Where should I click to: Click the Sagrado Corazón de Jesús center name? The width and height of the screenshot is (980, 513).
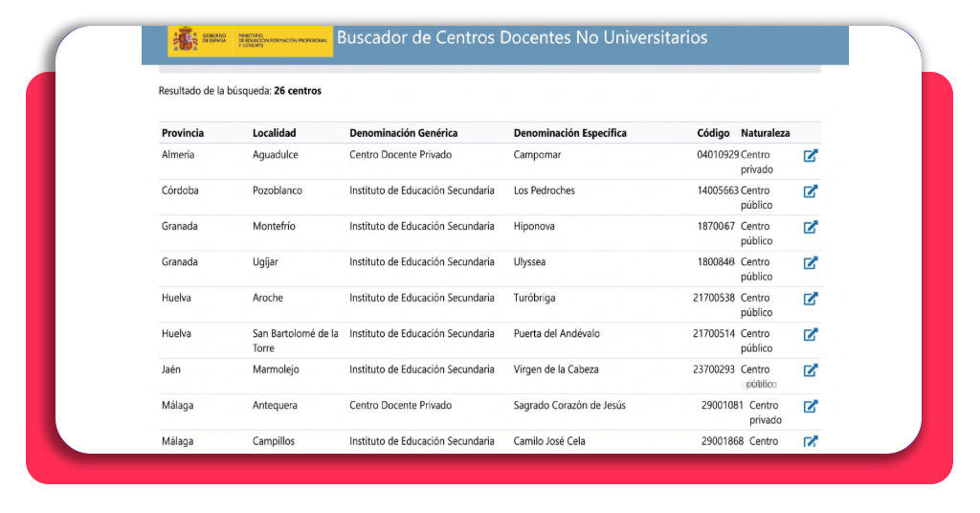[x=569, y=406]
